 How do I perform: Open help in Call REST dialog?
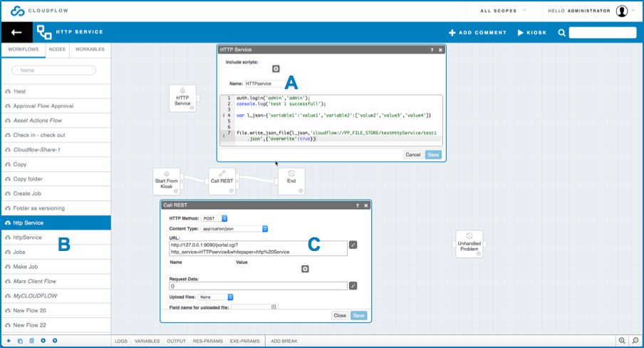click(357, 205)
